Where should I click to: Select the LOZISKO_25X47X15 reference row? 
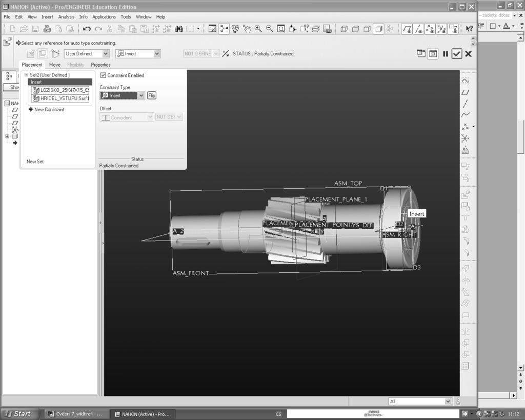(60, 90)
